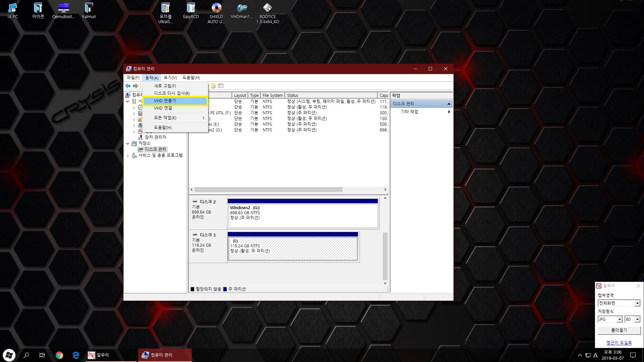Open the JPG format dropdown
Viewport: 644px width, 362px height.
coord(610,319)
